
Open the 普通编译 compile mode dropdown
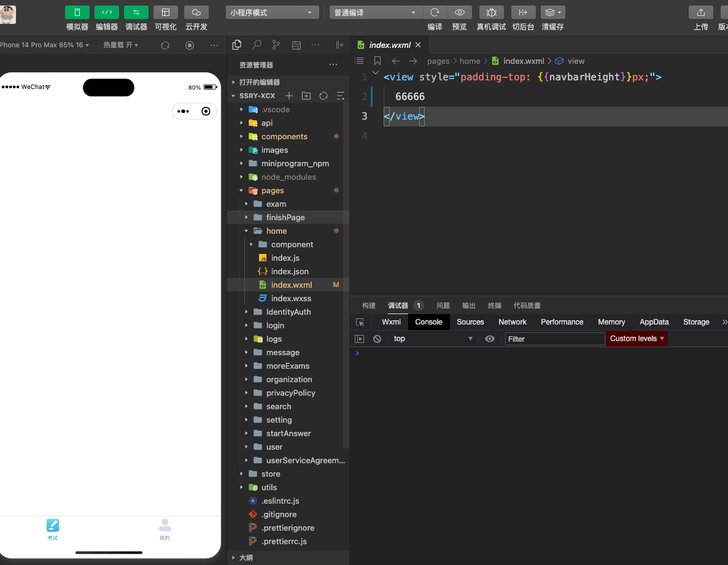tap(376, 12)
